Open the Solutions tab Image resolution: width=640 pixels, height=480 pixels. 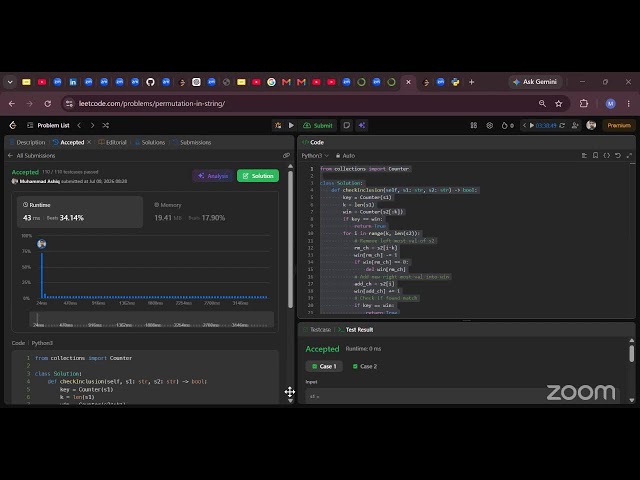[x=150, y=142]
